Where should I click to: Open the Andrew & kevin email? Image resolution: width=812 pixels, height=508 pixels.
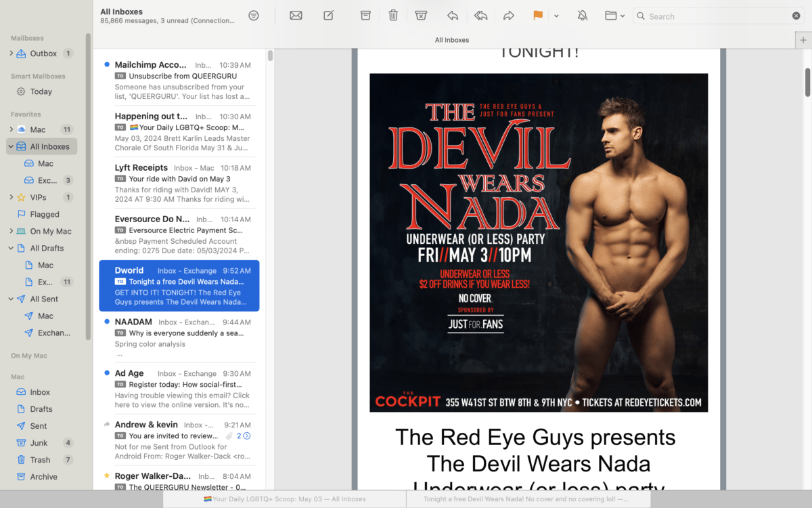pos(179,440)
